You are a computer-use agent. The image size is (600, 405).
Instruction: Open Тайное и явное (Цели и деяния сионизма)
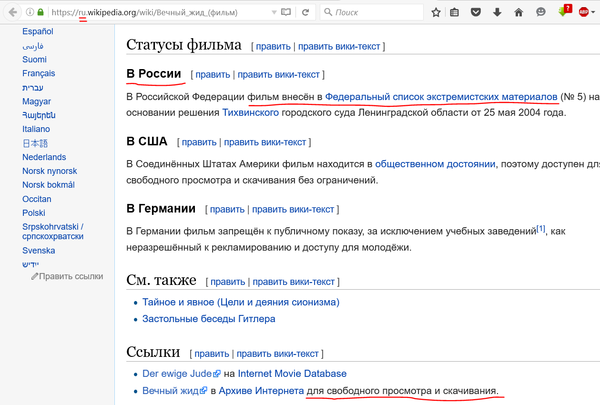point(241,302)
